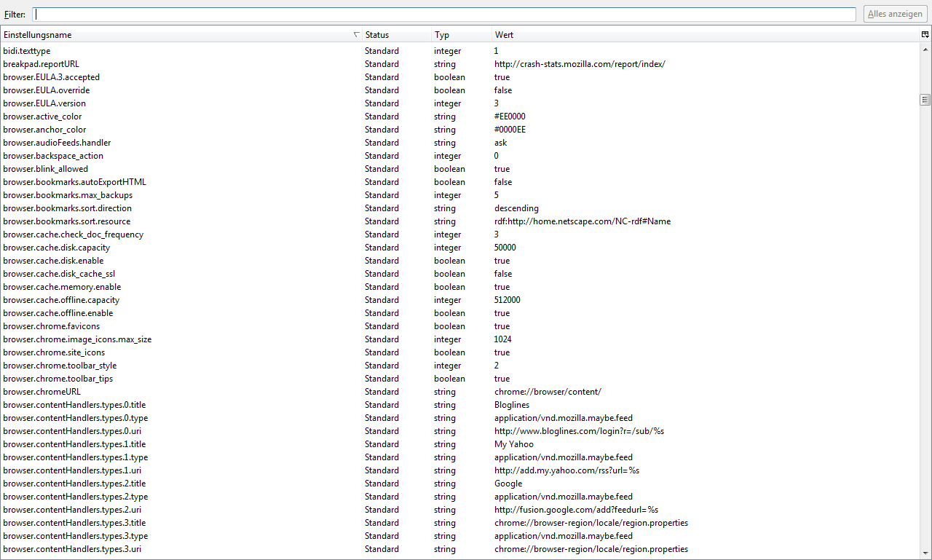
Task: Select browser.cache.disk_cache_ssl row
Action: pos(460,274)
